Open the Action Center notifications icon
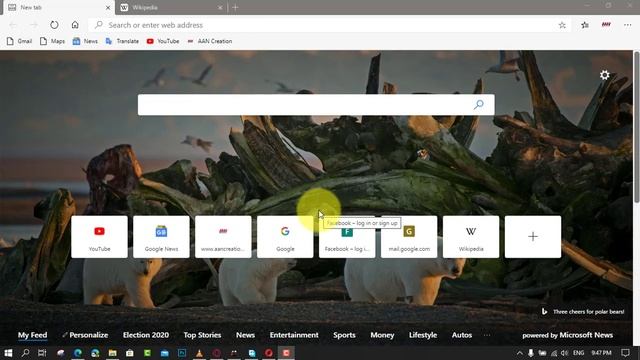The image size is (640, 360). [x=626, y=353]
